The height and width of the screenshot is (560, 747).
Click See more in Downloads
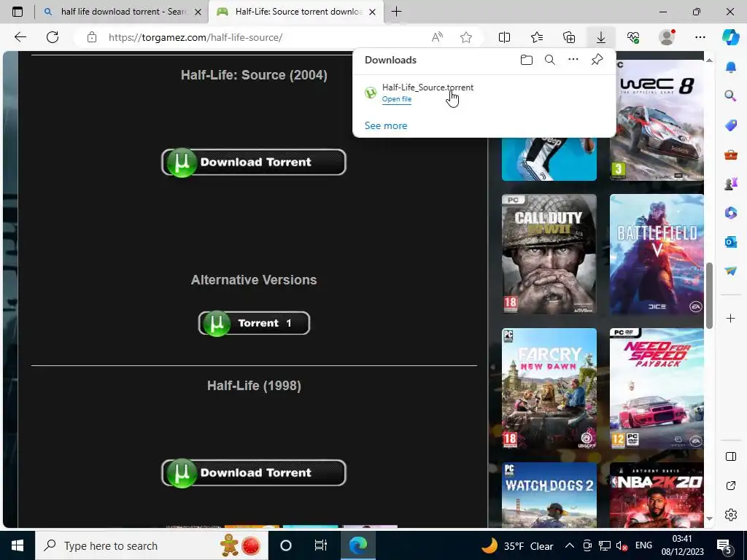click(x=386, y=125)
